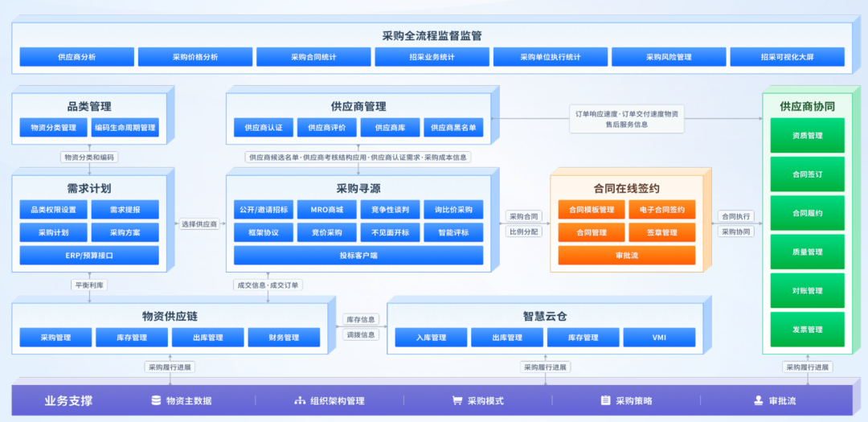Click the clipboard icon beside 采购策略
The width and height of the screenshot is (868, 422).
click(606, 400)
